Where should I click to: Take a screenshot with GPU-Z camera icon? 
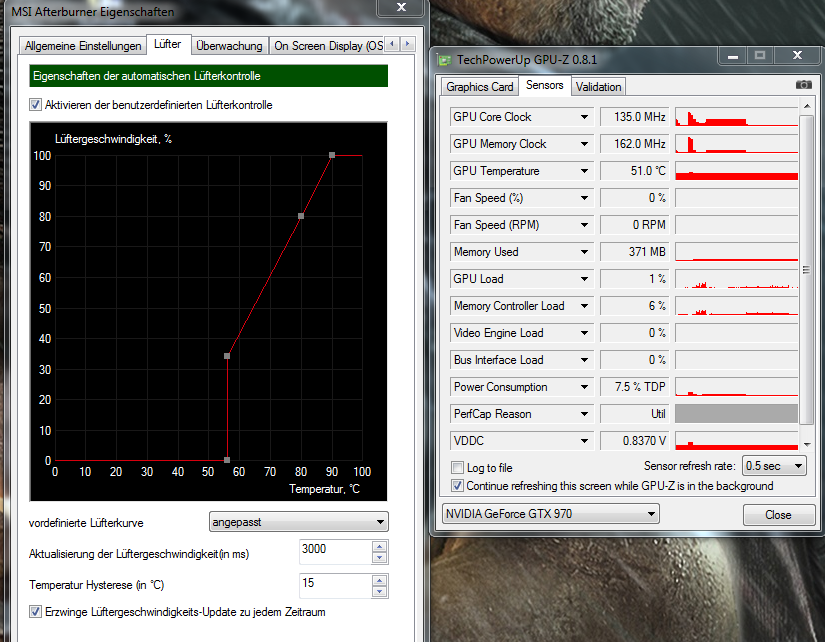coord(803,85)
